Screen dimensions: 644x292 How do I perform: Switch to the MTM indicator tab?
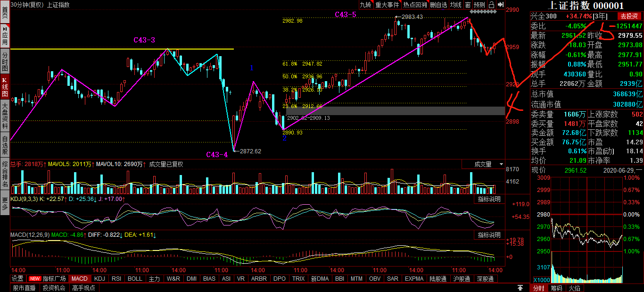coord(357,279)
